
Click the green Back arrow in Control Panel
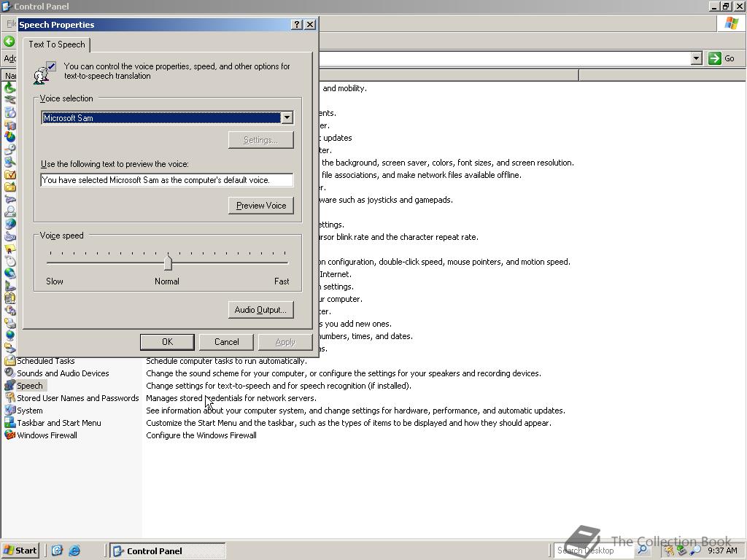pyautogui.click(x=9, y=42)
